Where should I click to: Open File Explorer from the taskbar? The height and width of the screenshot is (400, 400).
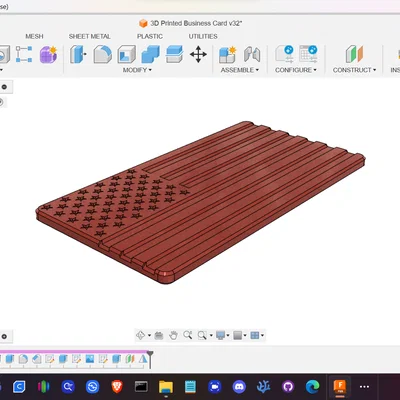(x=166, y=387)
